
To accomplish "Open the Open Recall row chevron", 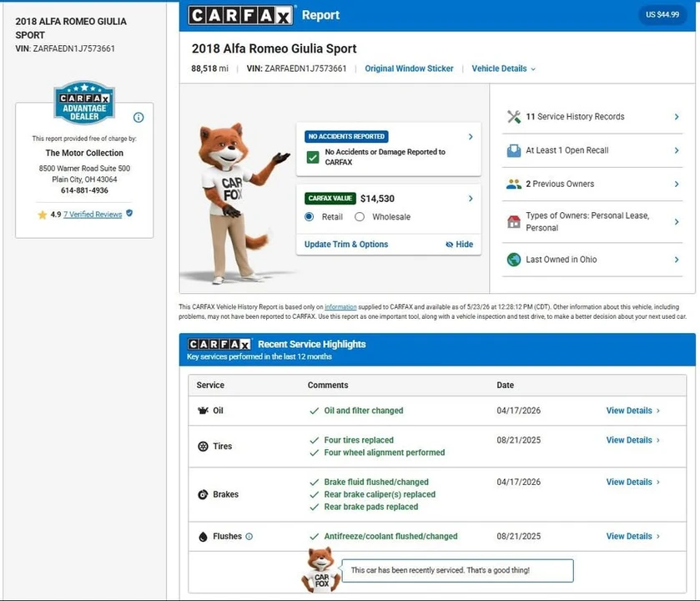I will [x=677, y=150].
